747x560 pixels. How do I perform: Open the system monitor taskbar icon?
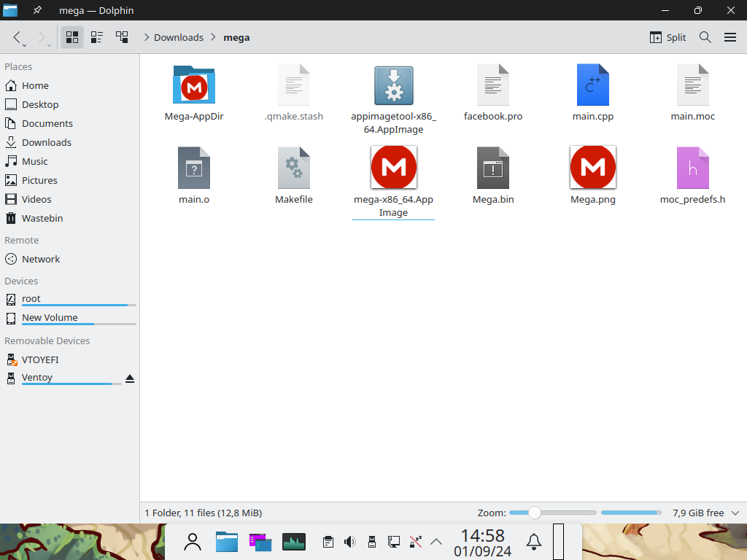(x=294, y=542)
